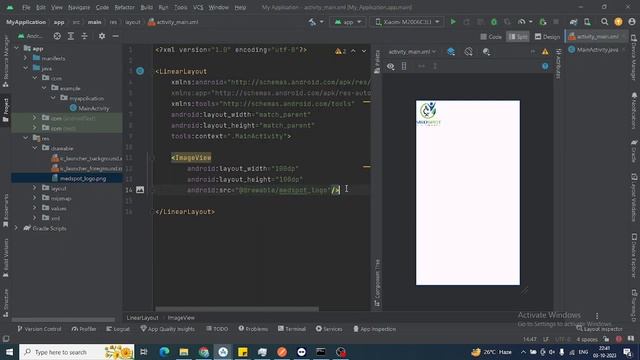Image resolution: width=640 pixels, height=360 pixels.
Task: Run the app with green play button
Action: click(x=453, y=22)
